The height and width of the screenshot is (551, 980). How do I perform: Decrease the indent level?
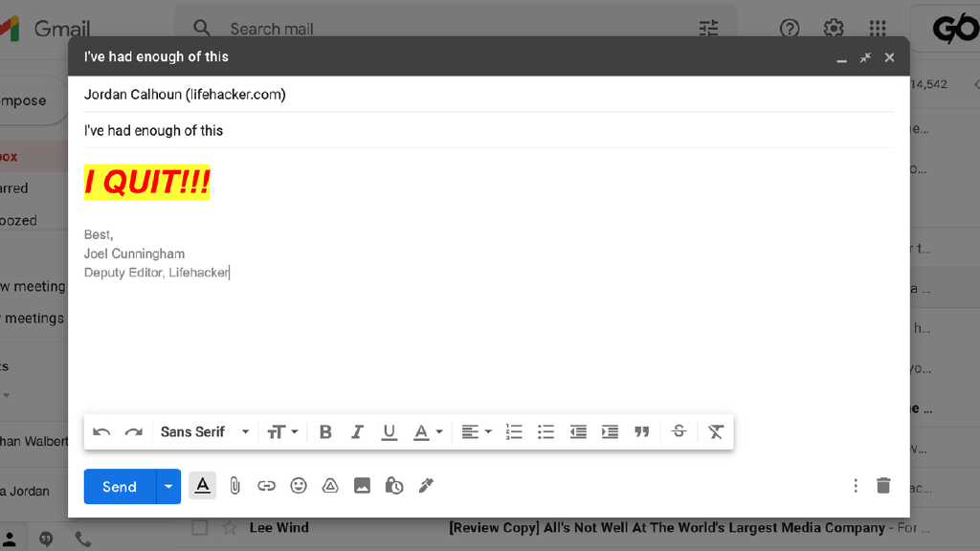tap(578, 431)
